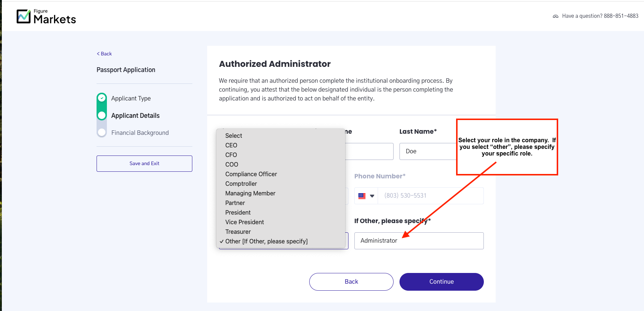Click the Applicant Details step circle
Image resolution: width=644 pixels, height=311 pixels.
point(102,116)
